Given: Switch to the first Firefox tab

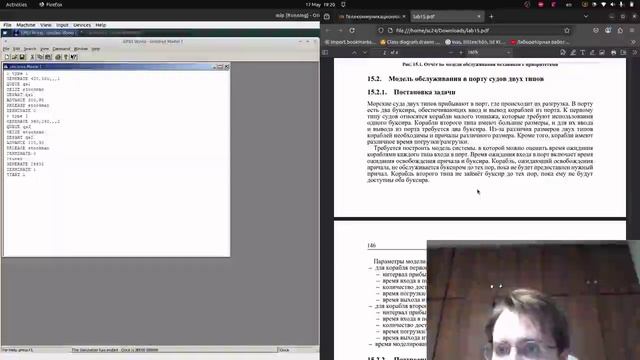Looking at the screenshot, I should click(x=371, y=16).
